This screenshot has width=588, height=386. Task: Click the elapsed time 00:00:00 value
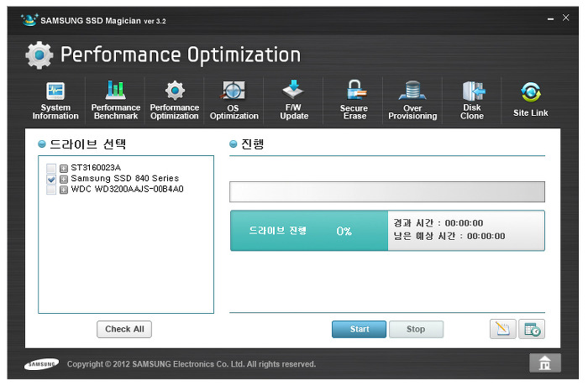[x=464, y=223]
